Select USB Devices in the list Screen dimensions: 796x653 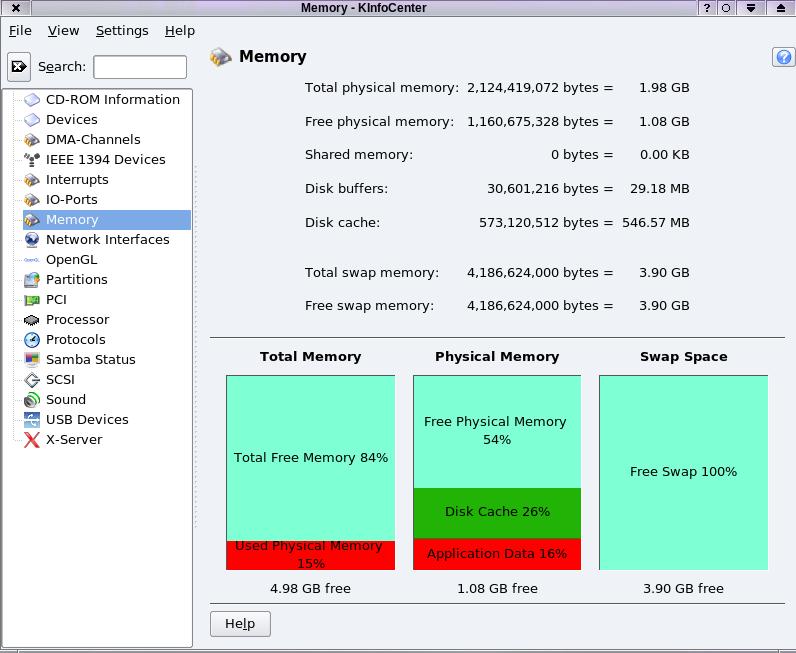pyautogui.click(x=87, y=419)
